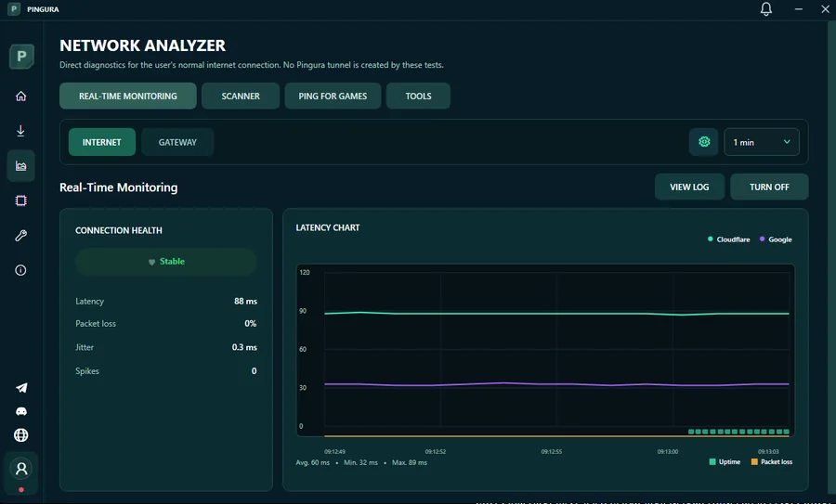Toggle the Uptime legend entry
Screen dimensions: 836x504
pos(725,462)
